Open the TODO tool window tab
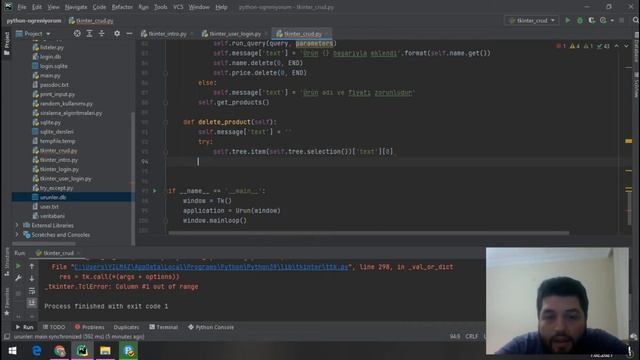This screenshot has width=640, height=360. [54, 327]
